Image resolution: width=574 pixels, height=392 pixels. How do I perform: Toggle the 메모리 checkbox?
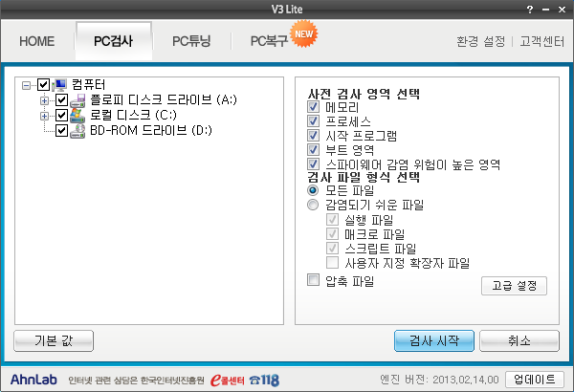(313, 107)
